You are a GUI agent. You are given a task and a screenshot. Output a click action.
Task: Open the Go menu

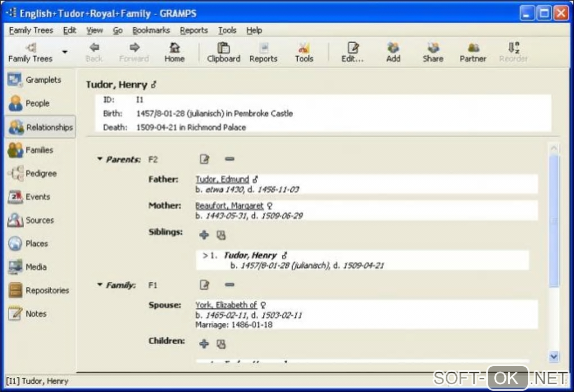(118, 30)
